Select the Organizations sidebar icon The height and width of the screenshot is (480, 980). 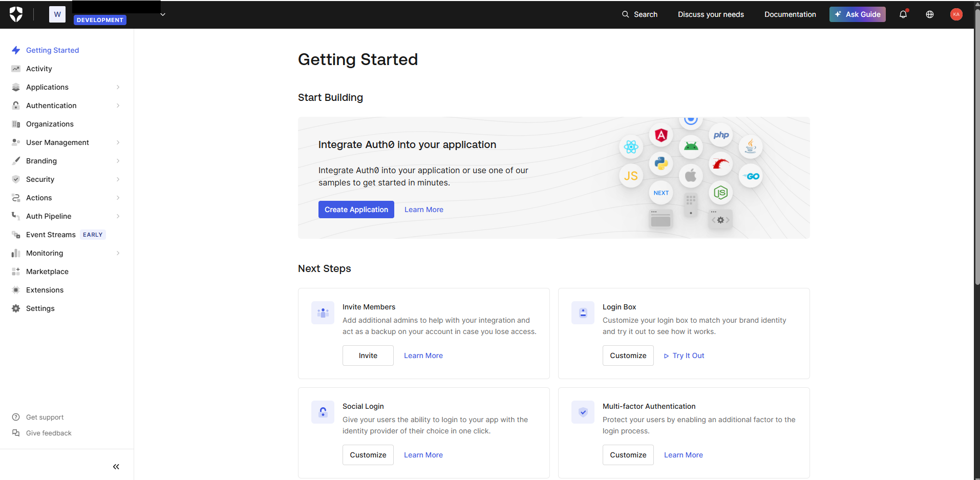click(15, 123)
